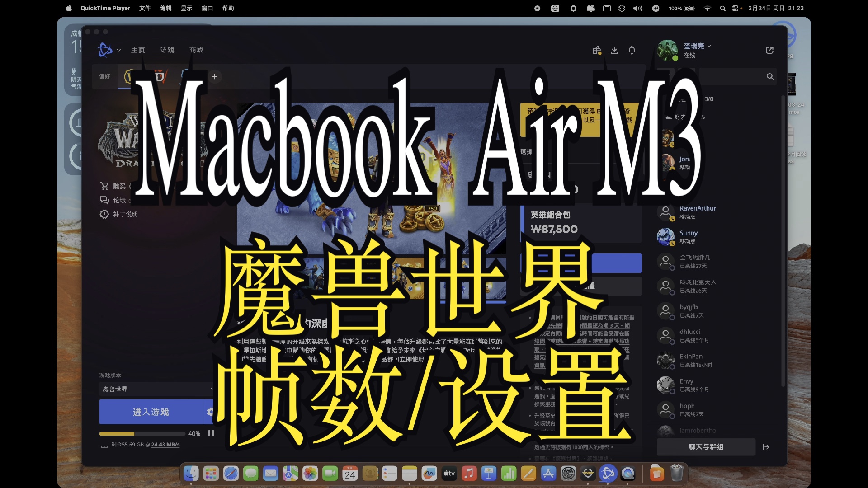Click the friends search magnifier icon
The width and height of the screenshot is (868, 488).
[770, 76]
